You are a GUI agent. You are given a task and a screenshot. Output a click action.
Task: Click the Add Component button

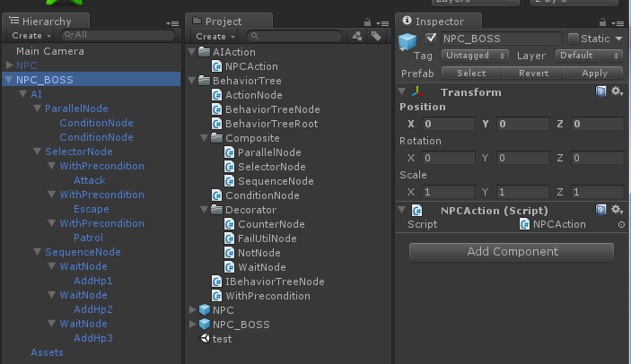tap(512, 252)
